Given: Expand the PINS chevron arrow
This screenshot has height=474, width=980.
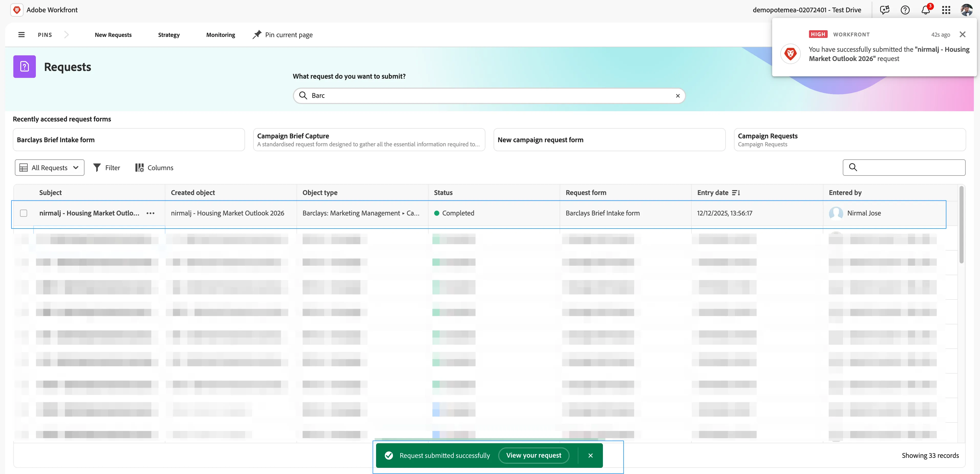Looking at the screenshot, I should 67,35.
